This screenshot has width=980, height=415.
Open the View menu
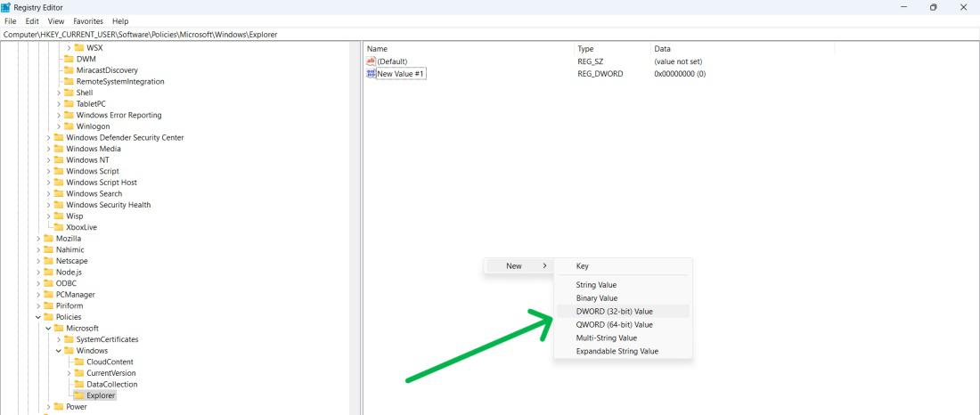coord(55,21)
